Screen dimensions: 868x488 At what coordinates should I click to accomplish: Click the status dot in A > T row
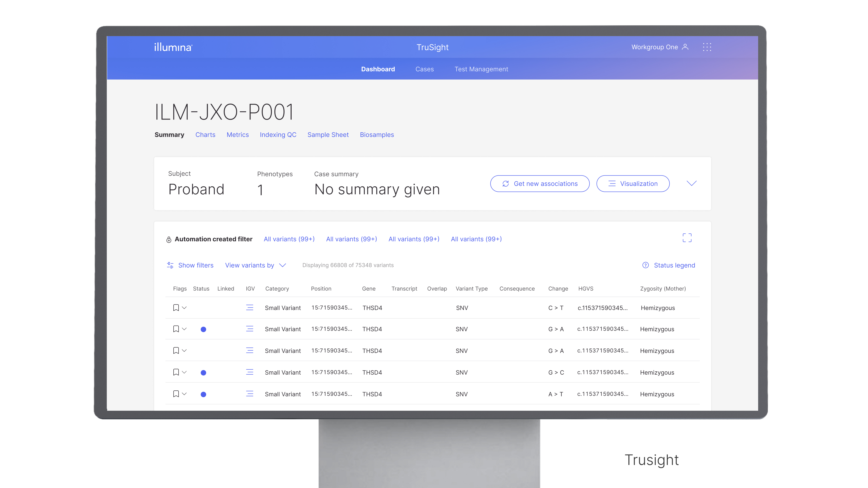pyautogui.click(x=203, y=394)
